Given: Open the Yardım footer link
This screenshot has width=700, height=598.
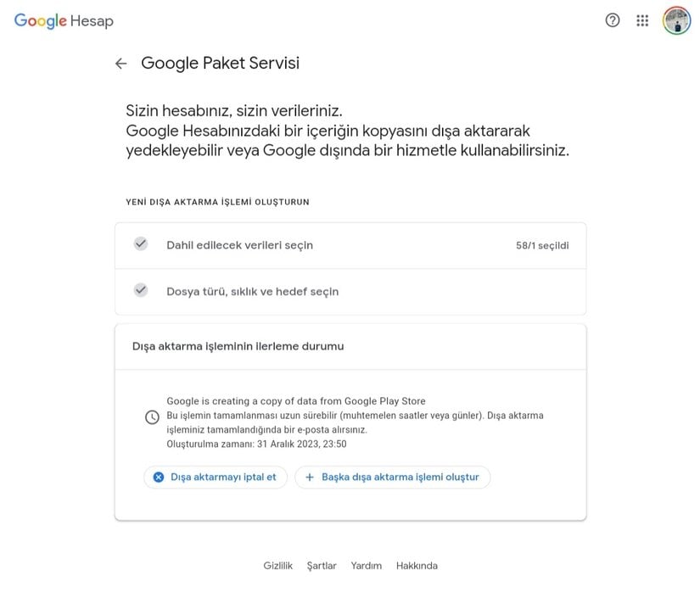Looking at the screenshot, I should point(367,566).
